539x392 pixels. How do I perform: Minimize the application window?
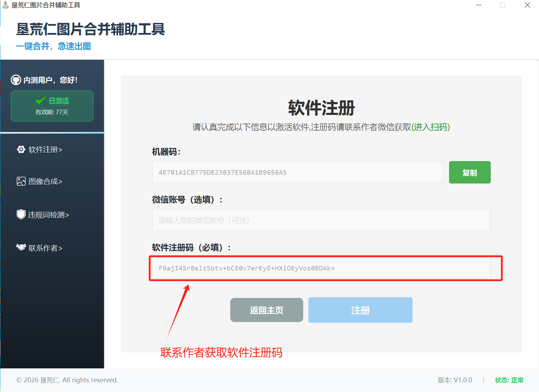[x=479, y=5]
